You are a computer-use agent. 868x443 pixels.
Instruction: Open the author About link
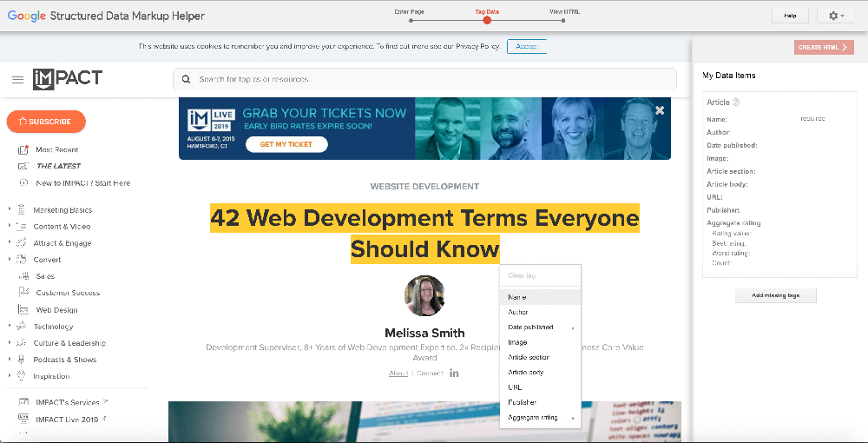pyautogui.click(x=398, y=374)
